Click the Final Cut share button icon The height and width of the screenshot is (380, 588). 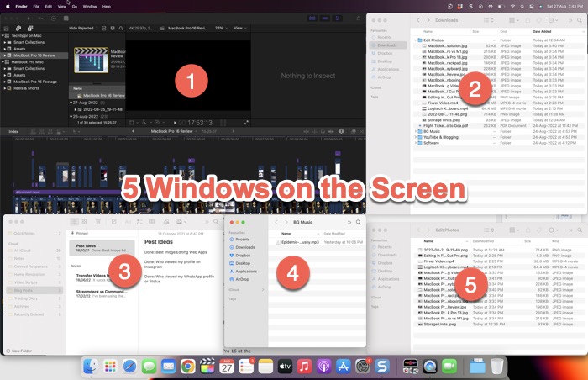(359, 18)
